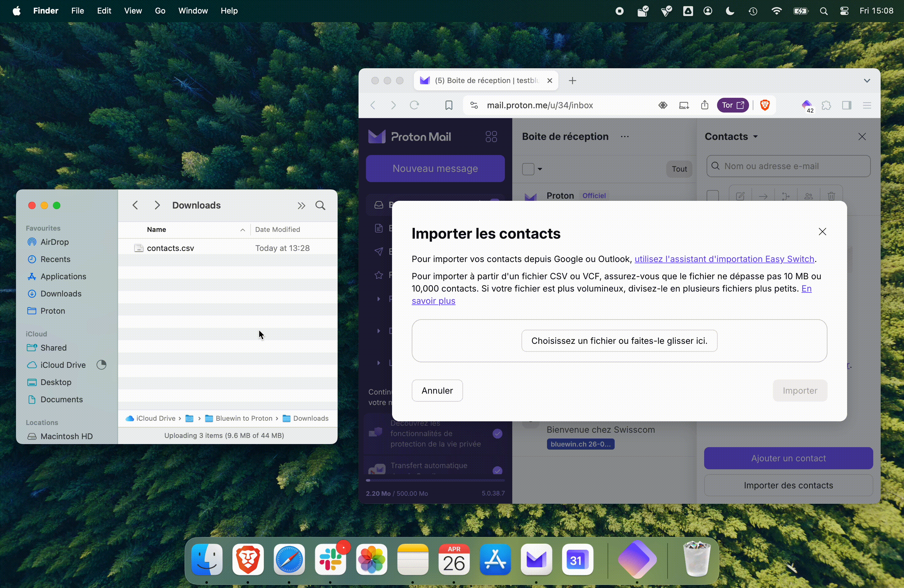Click the Brave Shields lion icon

765,105
